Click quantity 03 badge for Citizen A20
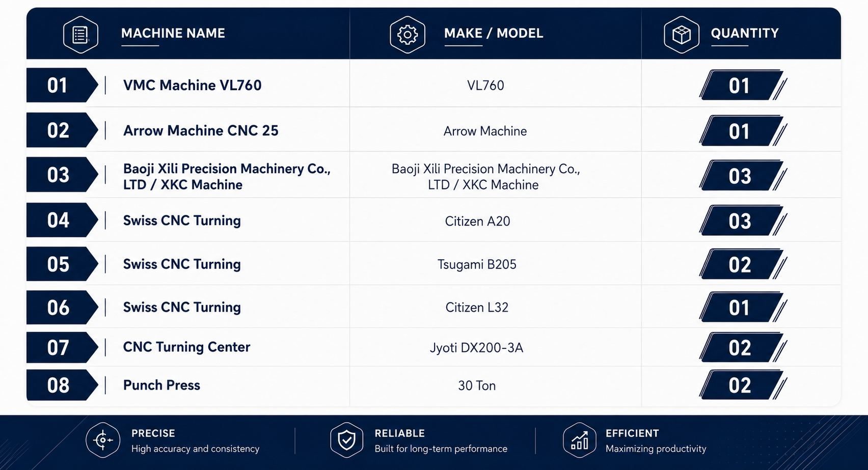The image size is (868, 470). (742, 220)
